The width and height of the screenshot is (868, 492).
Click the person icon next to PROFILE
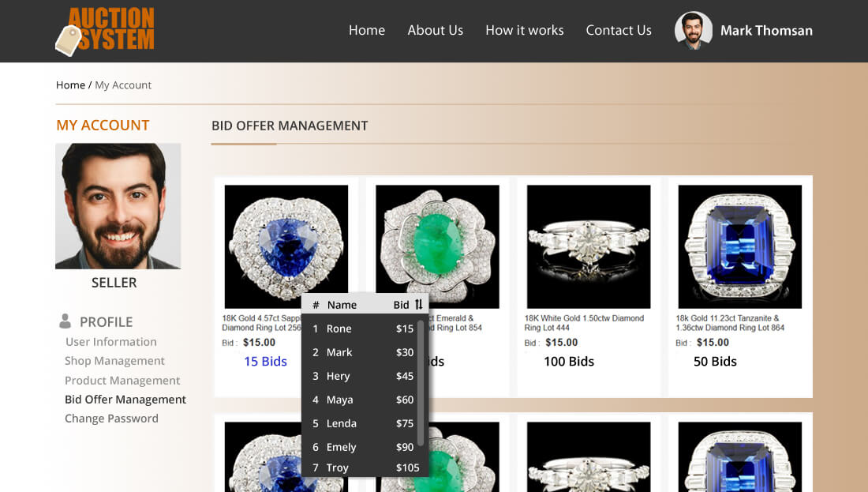tap(65, 321)
